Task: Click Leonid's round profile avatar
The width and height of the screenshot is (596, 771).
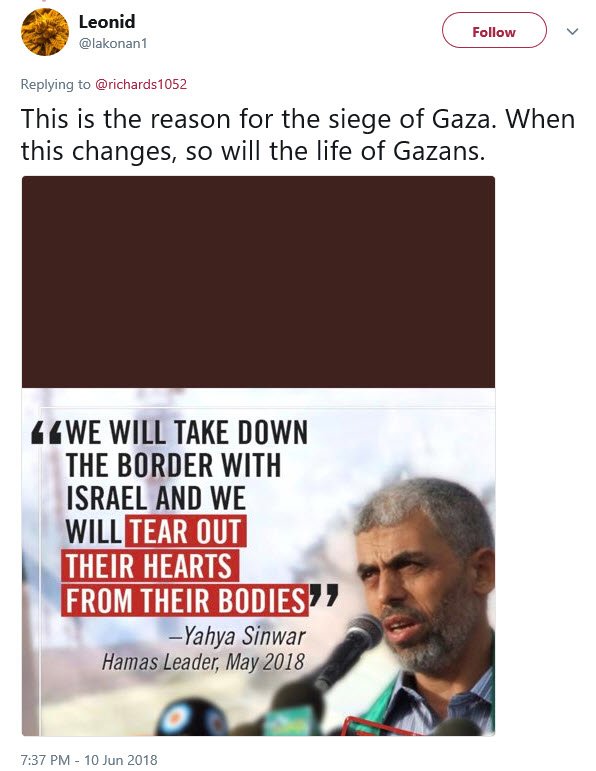Action: (x=45, y=32)
